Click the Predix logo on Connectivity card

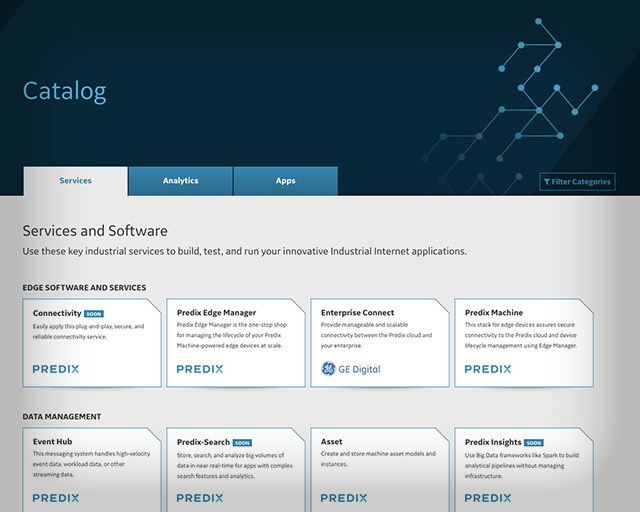(56, 369)
